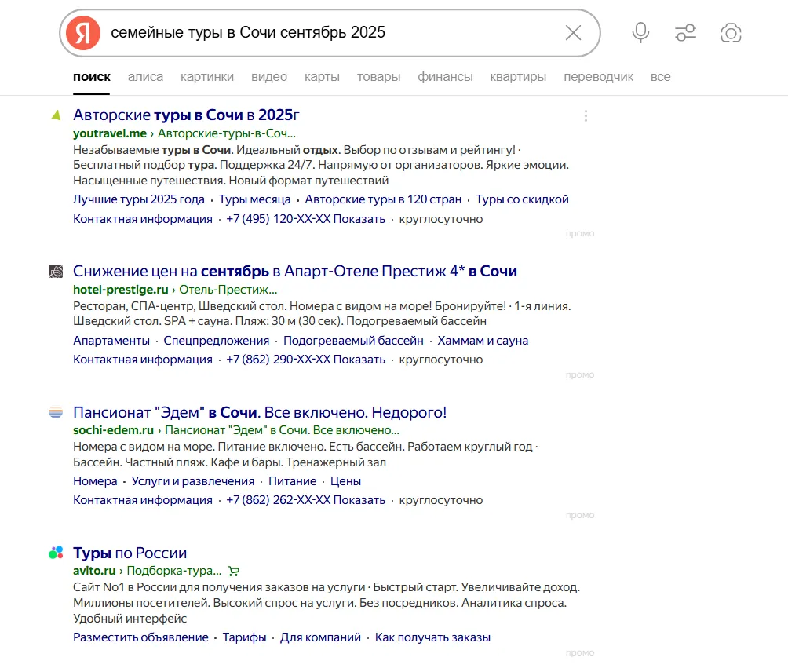Show phone number +7 (862) 290-XX-XX
Screen dimensions: 788x672
pyautogui.click(x=305, y=360)
